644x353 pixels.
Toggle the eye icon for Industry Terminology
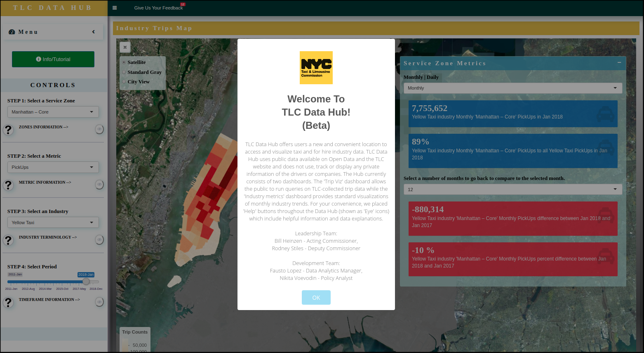(x=99, y=239)
